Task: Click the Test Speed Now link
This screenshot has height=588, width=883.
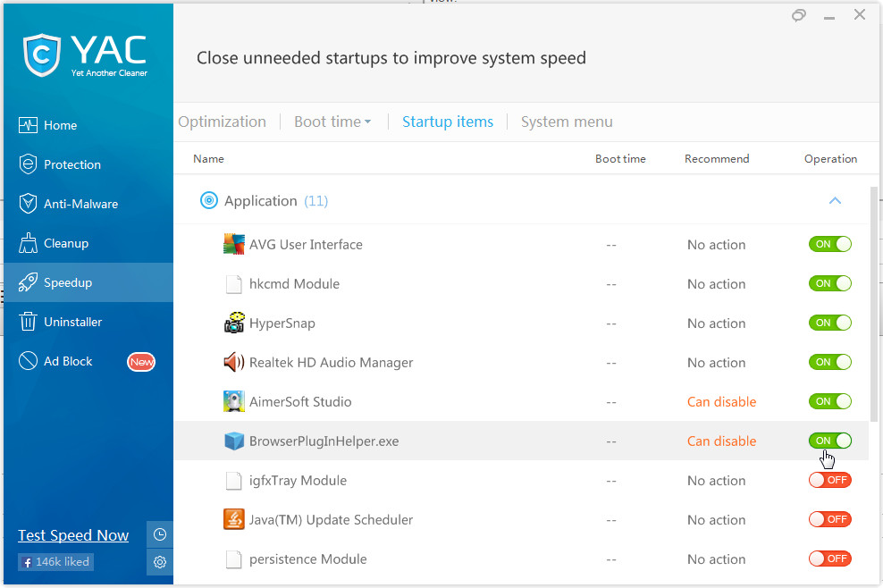Action: (73, 535)
